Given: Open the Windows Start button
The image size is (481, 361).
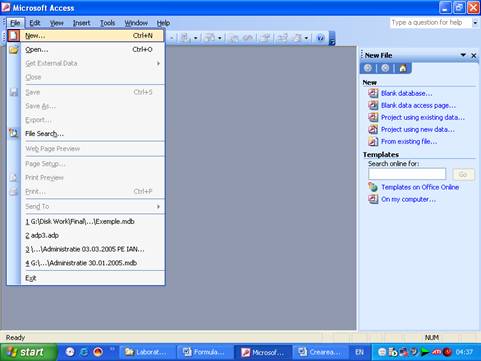Looking at the screenshot, I should (28, 352).
